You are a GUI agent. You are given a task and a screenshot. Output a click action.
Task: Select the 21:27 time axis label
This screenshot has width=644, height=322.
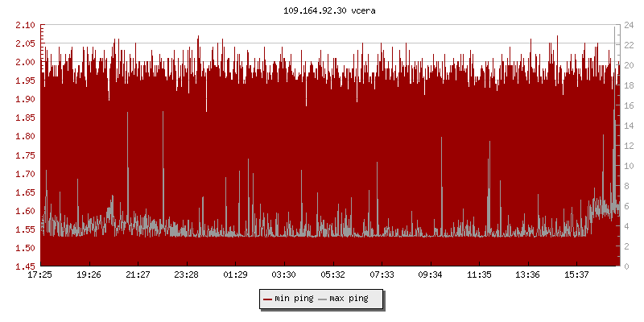138,275
